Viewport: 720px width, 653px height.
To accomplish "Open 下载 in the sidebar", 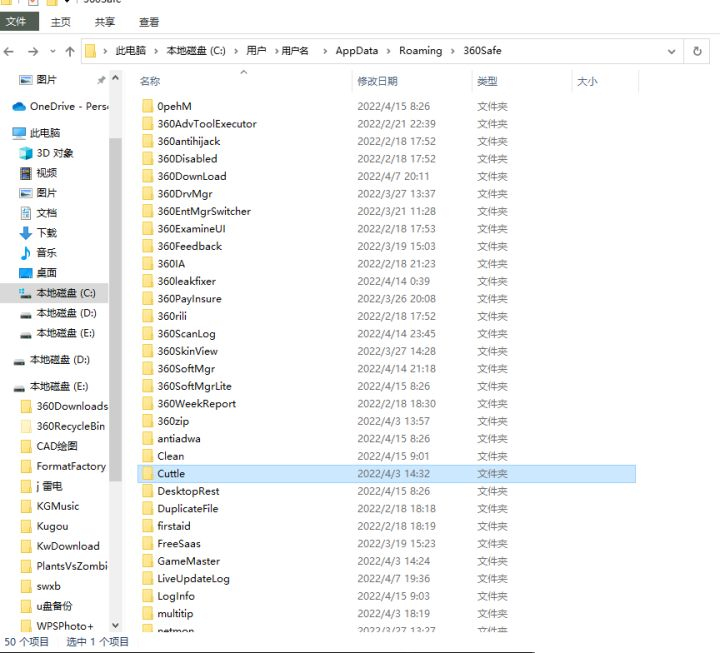I will 38,233.
